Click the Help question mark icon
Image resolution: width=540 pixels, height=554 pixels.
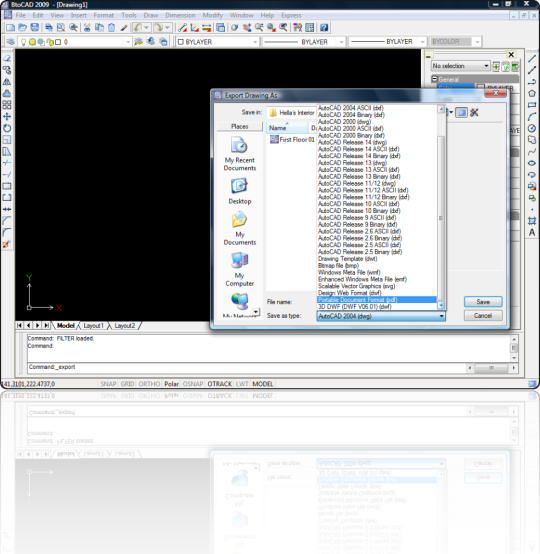click(324, 28)
